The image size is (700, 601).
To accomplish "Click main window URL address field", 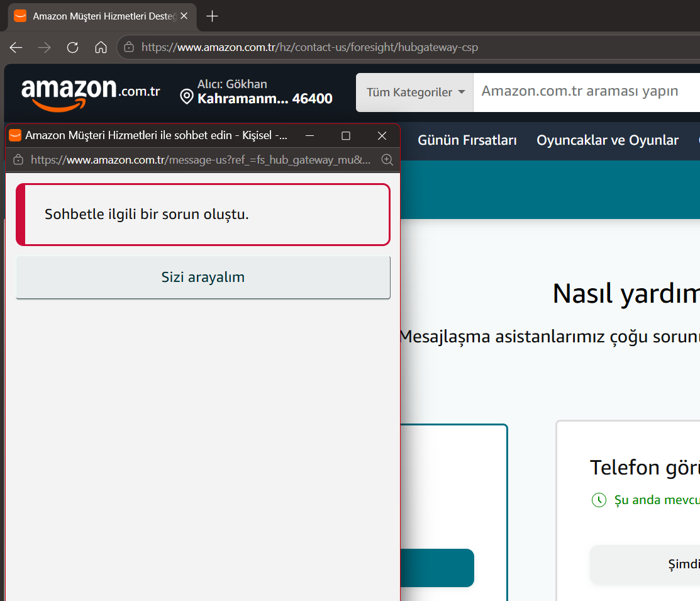I will pos(309,47).
